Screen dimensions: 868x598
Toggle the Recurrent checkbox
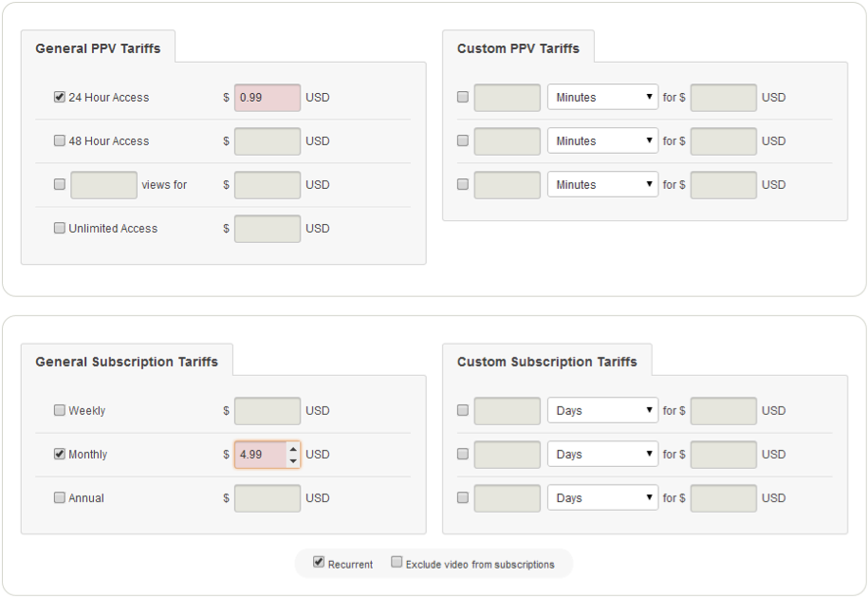click(319, 562)
